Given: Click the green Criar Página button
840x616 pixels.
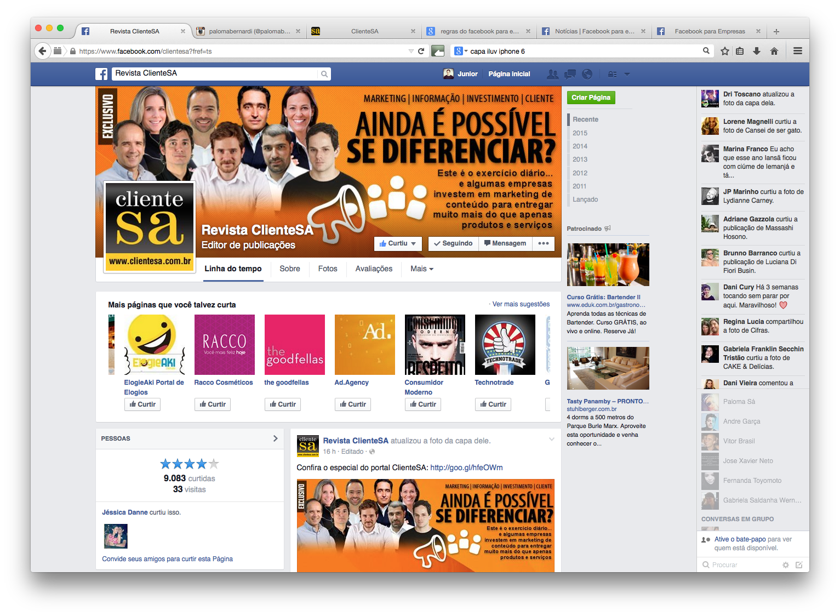Looking at the screenshot, I should coord(591,98).
